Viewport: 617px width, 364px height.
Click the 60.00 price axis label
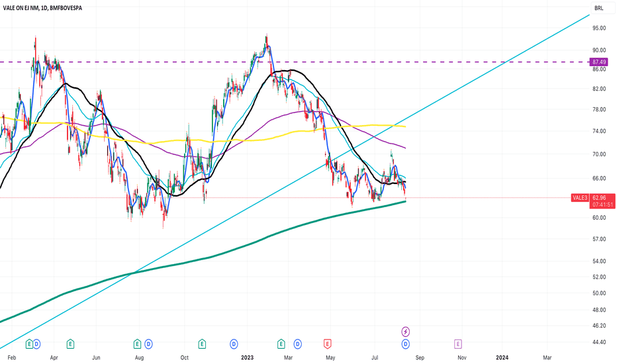coord(599,218)
